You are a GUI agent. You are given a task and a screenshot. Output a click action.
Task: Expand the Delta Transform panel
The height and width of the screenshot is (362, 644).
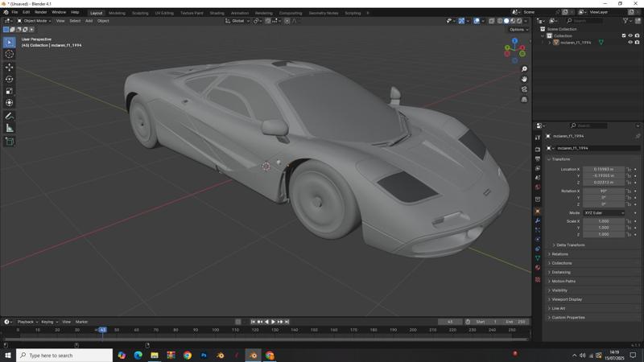570,245
